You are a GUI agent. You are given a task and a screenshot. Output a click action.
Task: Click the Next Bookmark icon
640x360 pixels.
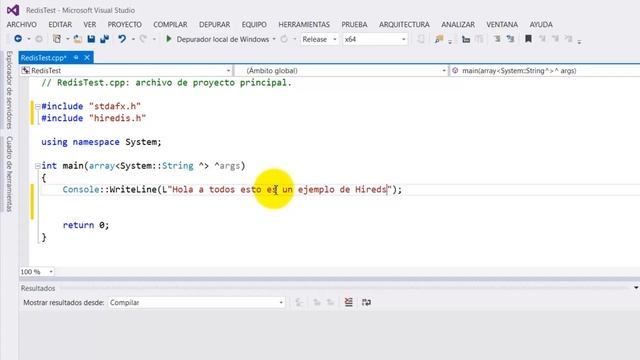tap(555, 39)
